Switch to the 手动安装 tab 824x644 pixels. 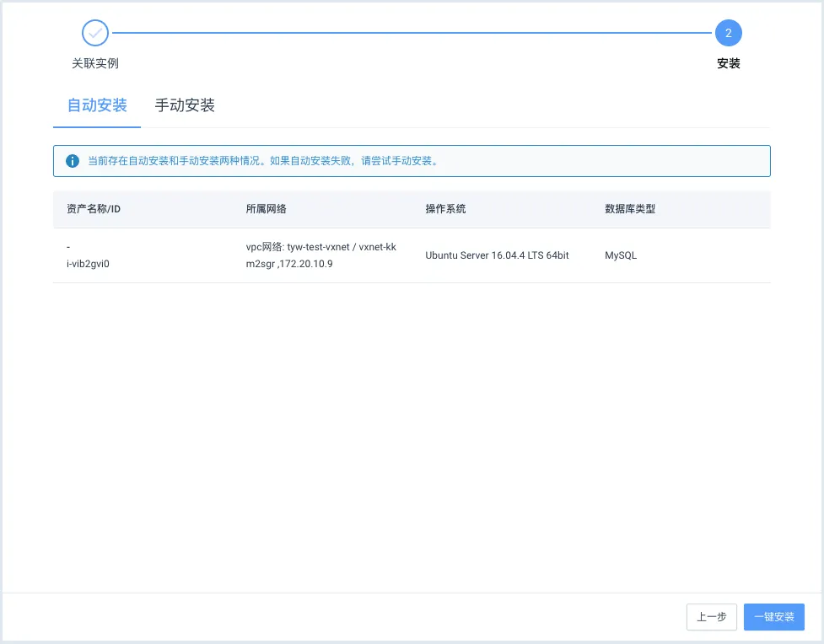pyautogui.click(x=185, y=105)
